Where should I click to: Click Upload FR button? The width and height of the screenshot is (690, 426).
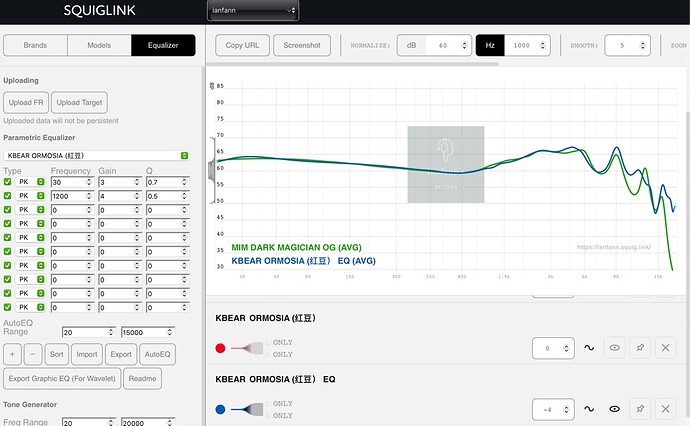(x=26, y=103)
